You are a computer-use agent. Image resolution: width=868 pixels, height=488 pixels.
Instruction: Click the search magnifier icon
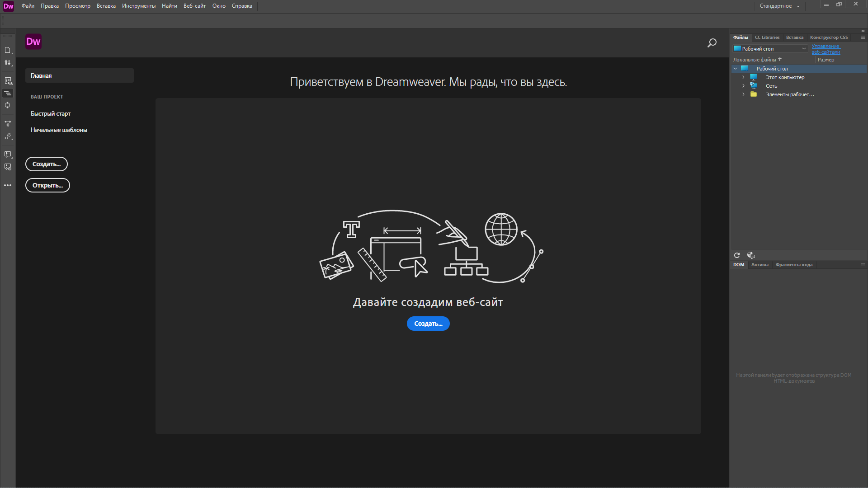pos(712,43)
